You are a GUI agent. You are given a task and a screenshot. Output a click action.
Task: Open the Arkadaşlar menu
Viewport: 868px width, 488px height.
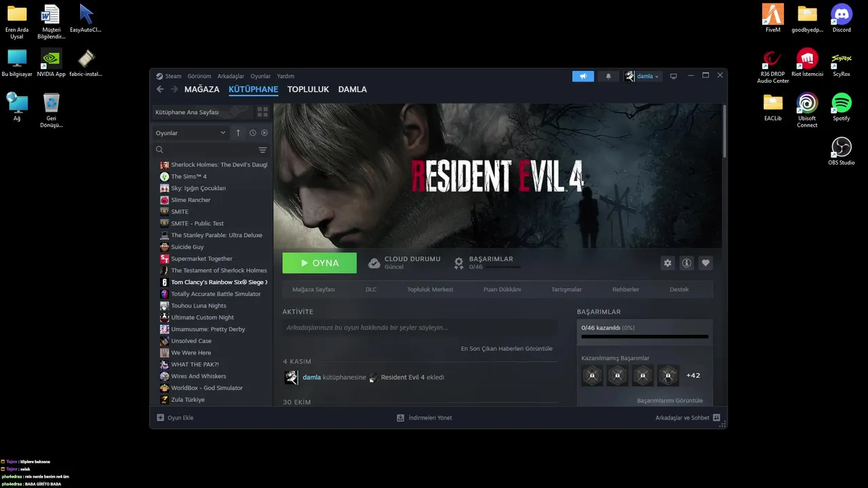231,76
